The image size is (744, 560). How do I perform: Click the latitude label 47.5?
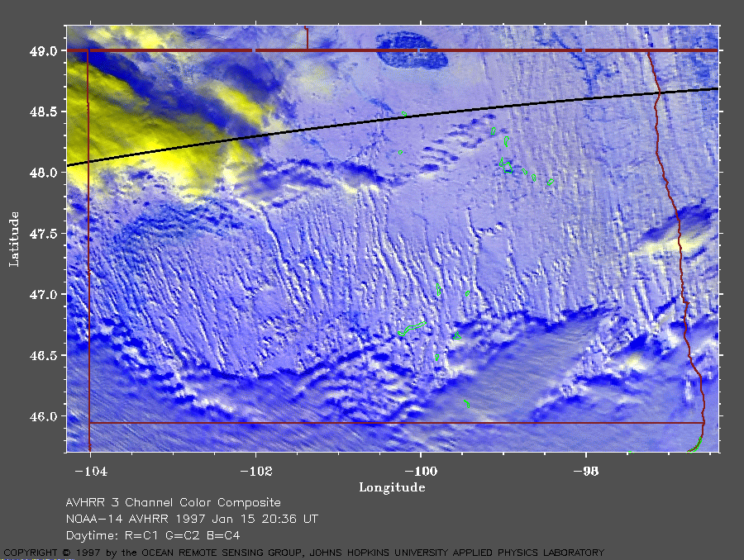pos(43,234)
